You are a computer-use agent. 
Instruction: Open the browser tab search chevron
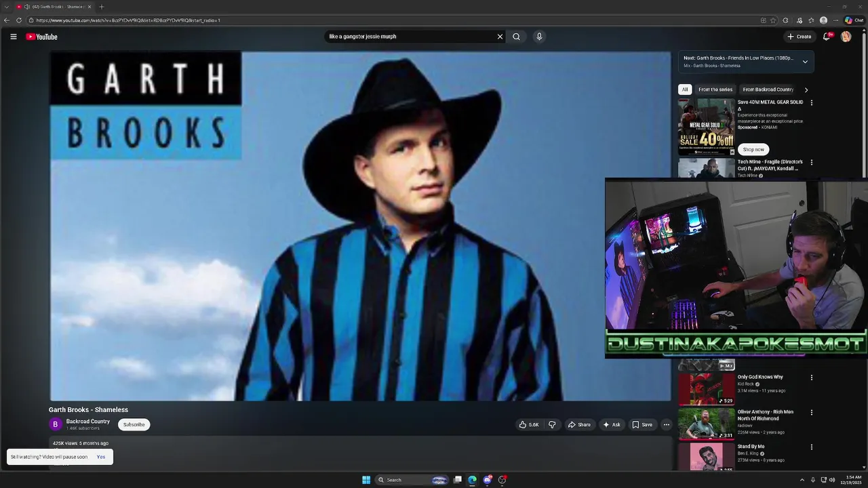(x=6, y=7)
